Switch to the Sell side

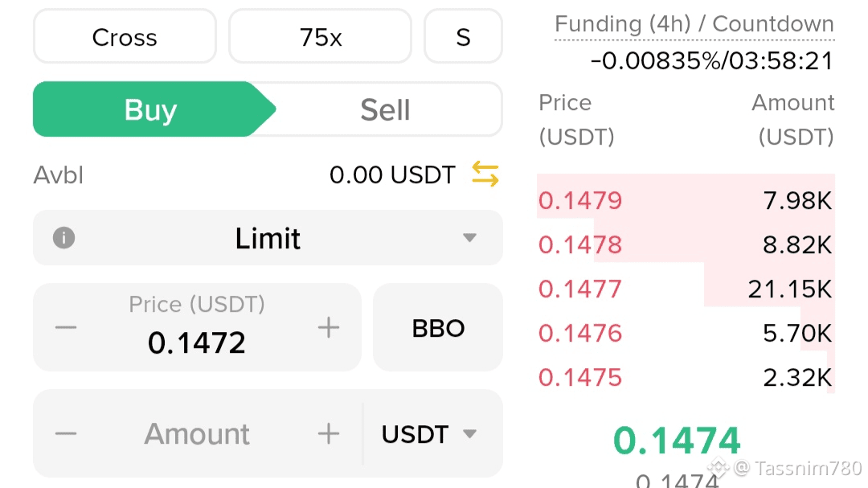pos(385,109)
